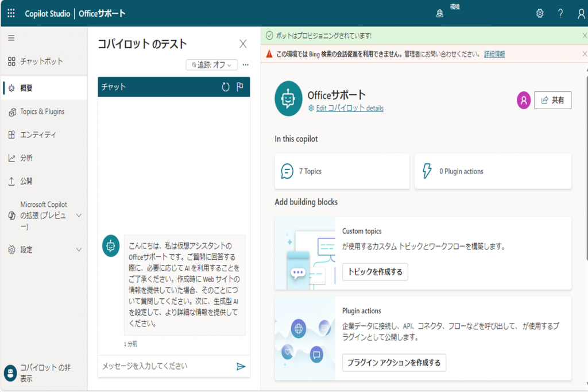
Task: Click the pink user avatar near 共有
Action: tap(524, 100)
